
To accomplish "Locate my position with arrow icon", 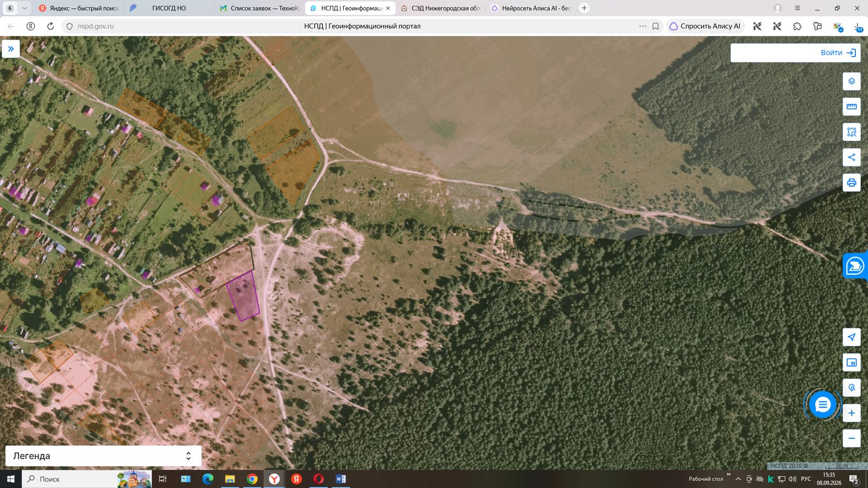I will tap(851, 337).
